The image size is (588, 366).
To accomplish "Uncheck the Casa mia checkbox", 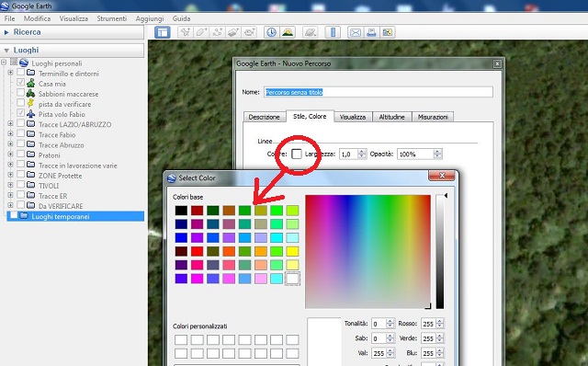I will [x=20, y=83].
